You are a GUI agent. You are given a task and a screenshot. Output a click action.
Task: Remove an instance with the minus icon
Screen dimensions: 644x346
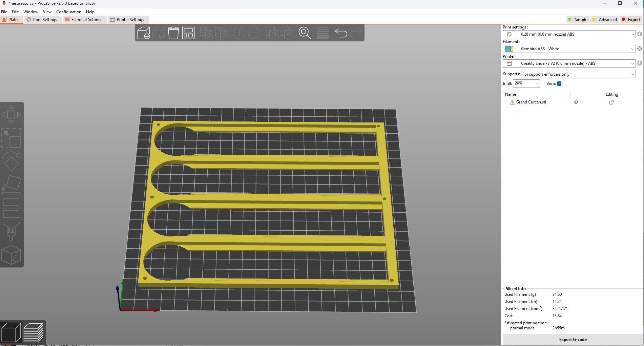(254, 33)
